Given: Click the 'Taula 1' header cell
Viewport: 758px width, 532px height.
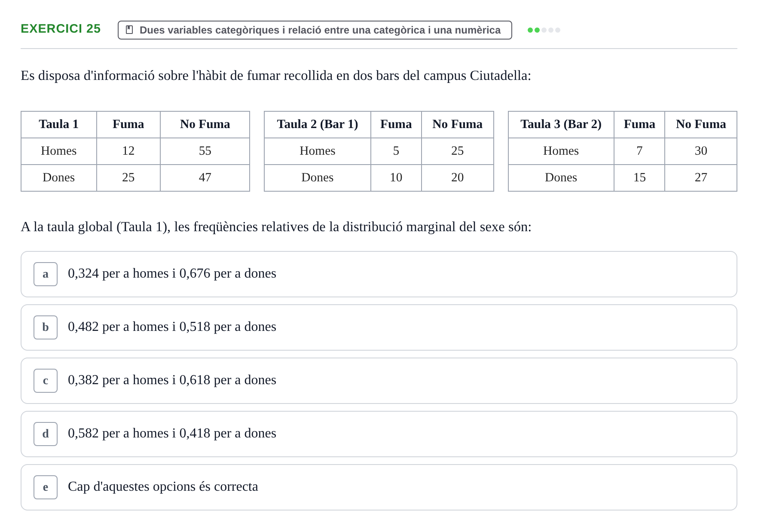Looking at the screenshot, I should (59, 125).
